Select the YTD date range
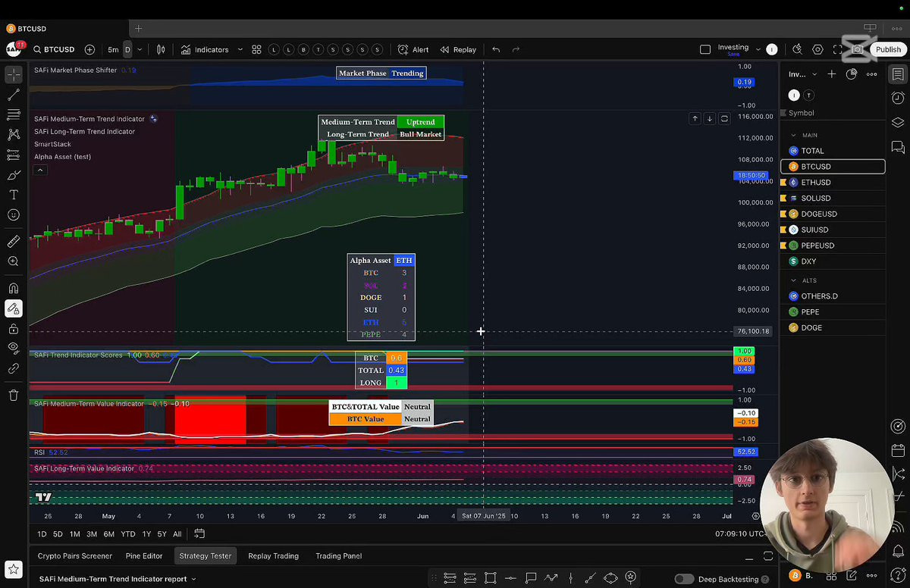Viewport: 910px width, 588px height. (x=128, y=534)
